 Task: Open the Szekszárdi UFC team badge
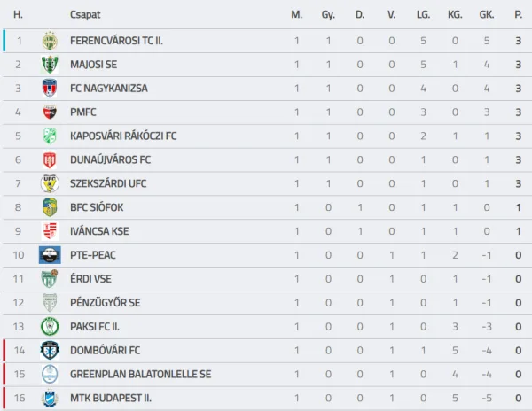pos(50,183)
